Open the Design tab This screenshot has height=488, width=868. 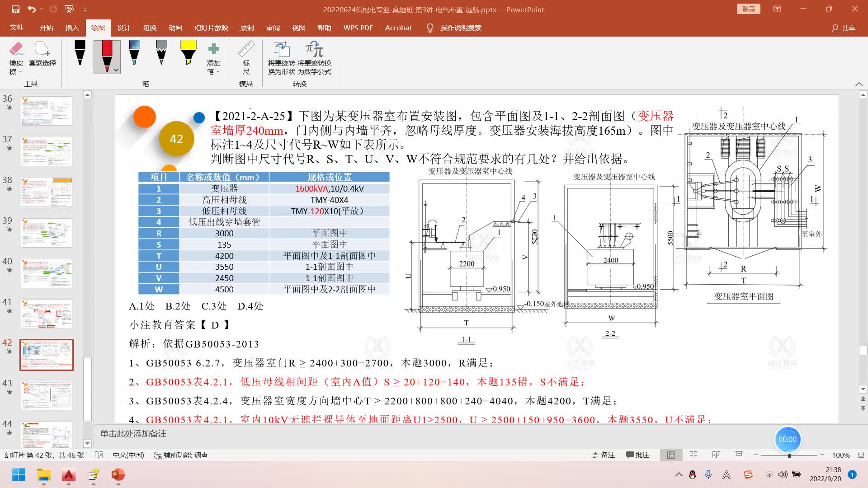(123, 28)
